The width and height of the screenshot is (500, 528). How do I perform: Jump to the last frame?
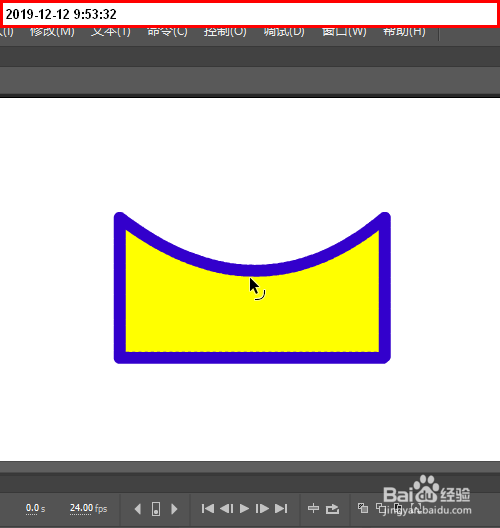tap(281, 508)
